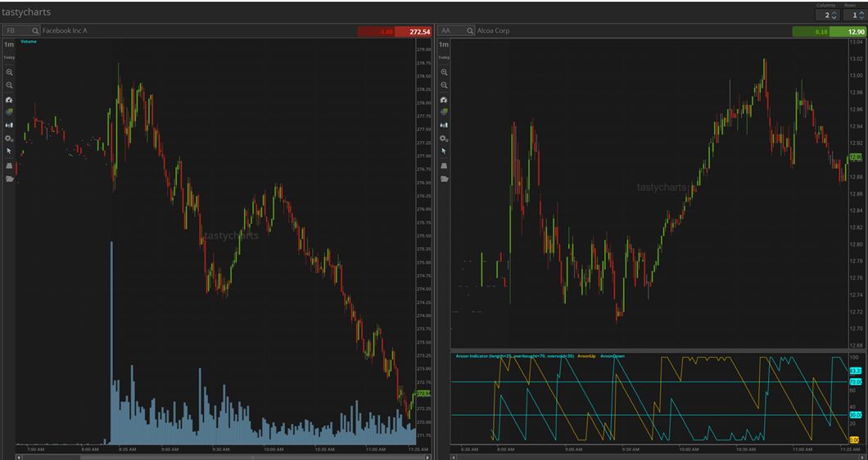Image resolution: width=868 pixels, height=460 pixels.
Task: Change candlestick chart style in Alcoa chart
Action: pos(444,125)
